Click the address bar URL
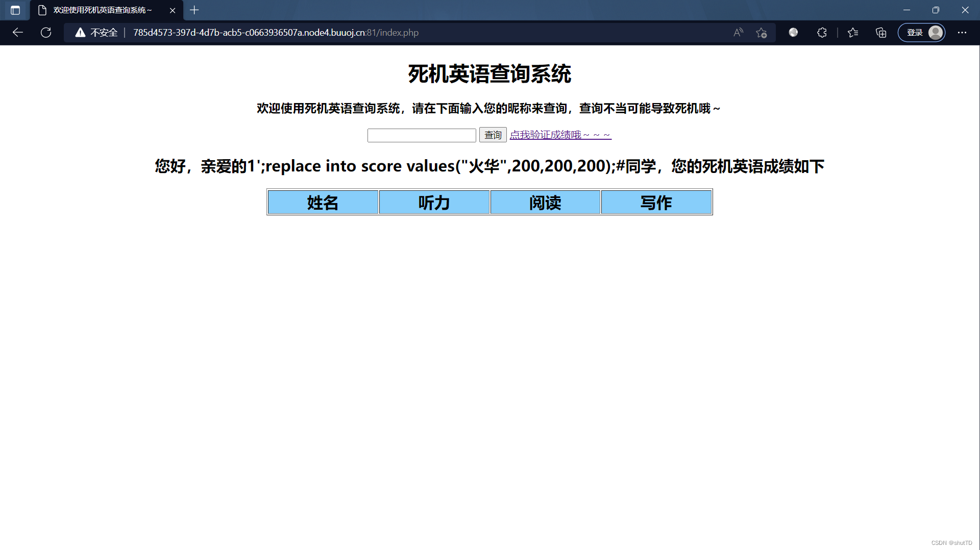This screenshot has height=550, width=980. click(x=276, y=32)
